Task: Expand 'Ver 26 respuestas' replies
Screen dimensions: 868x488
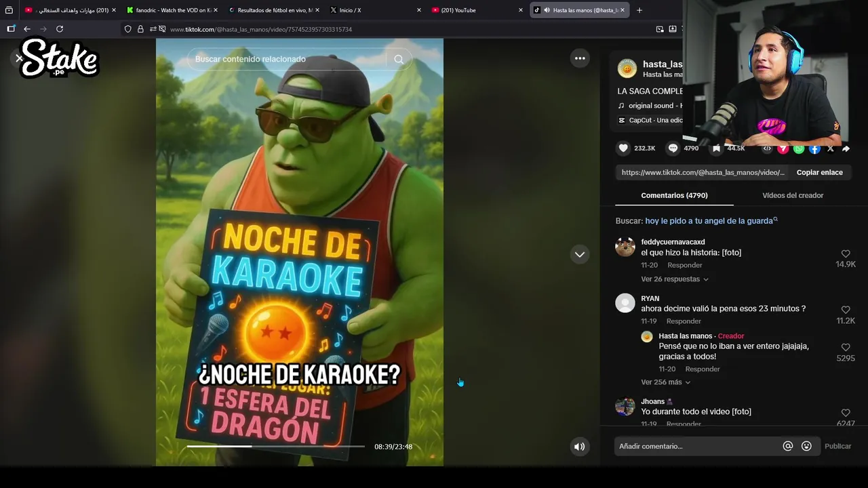Action: tap(675, 279)
